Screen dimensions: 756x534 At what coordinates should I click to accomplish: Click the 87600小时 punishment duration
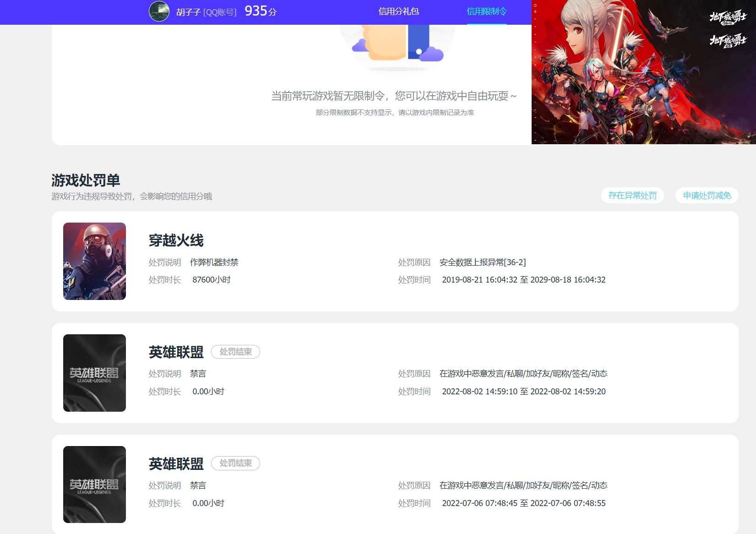[212, 280]
